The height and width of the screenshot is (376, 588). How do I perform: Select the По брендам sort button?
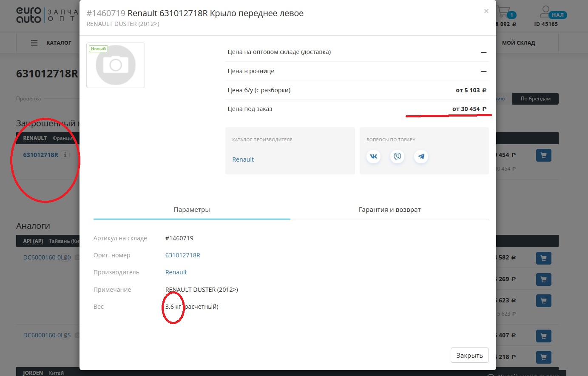(535, 99)
